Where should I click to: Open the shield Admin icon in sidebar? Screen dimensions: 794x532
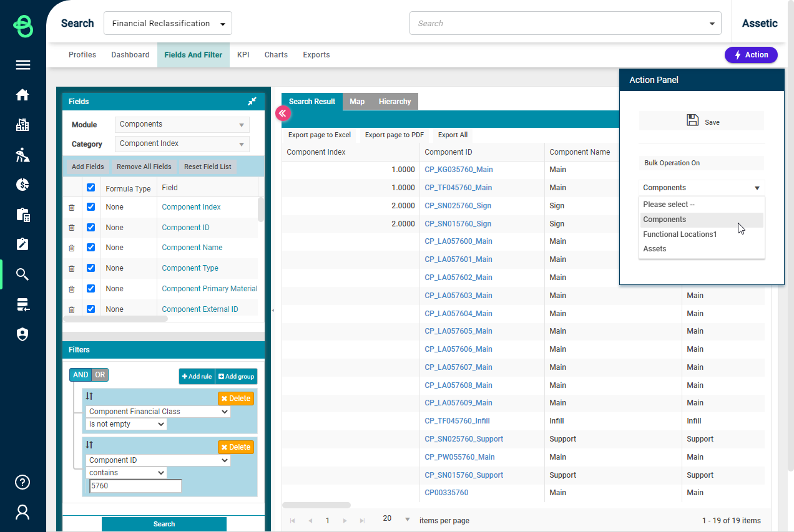pos(23,335)
